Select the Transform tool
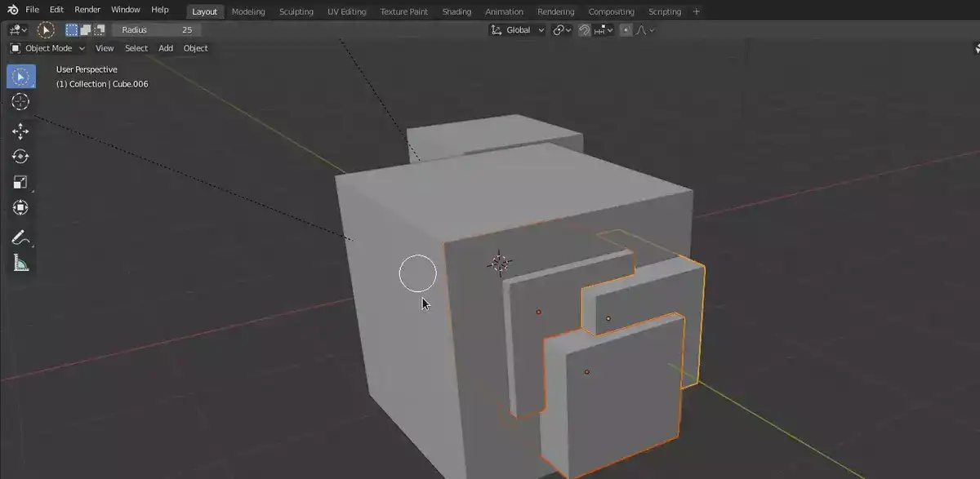Viewport: 980px width, 479px height. coord(21,207)
